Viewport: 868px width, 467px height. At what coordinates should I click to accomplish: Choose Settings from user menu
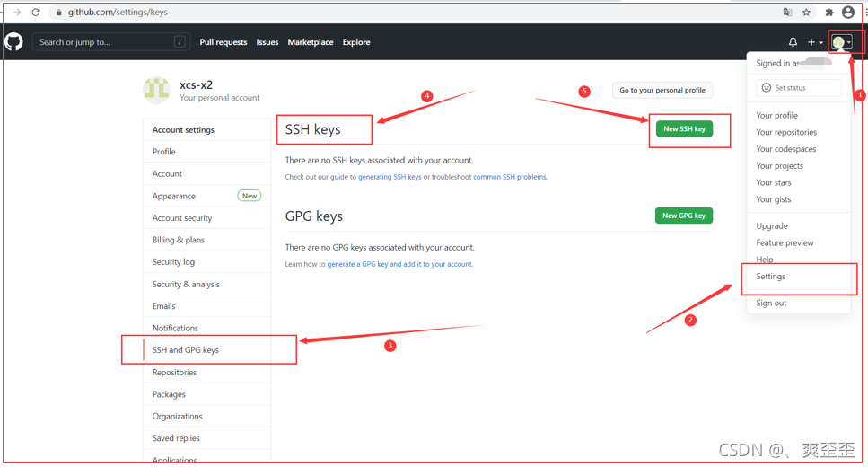[x=798, y=277]
